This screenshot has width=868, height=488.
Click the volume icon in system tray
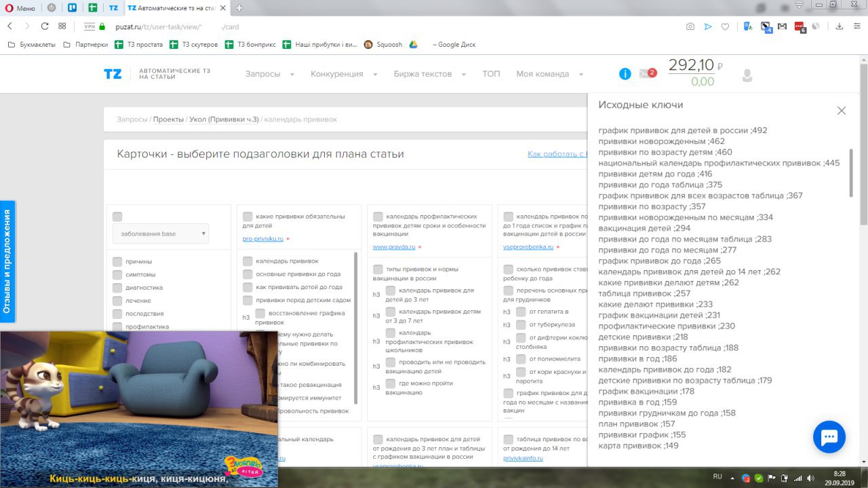(810, 478)
